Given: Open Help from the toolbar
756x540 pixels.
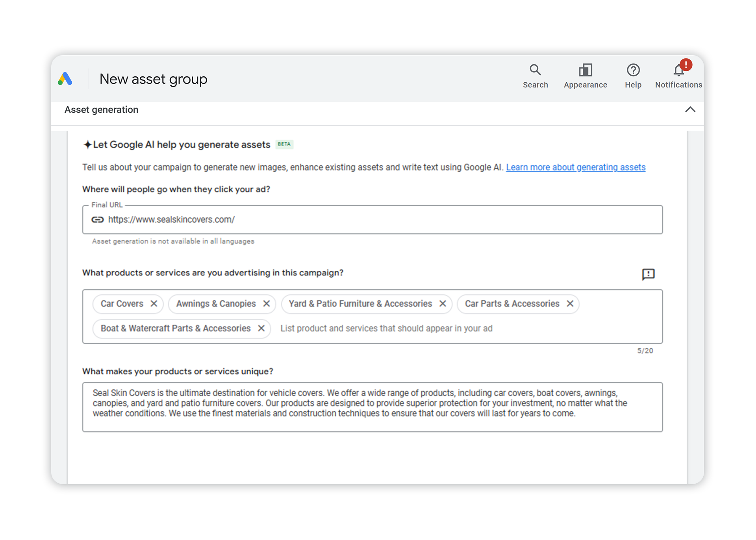Looking at the screenshot, I should [633, 70].
